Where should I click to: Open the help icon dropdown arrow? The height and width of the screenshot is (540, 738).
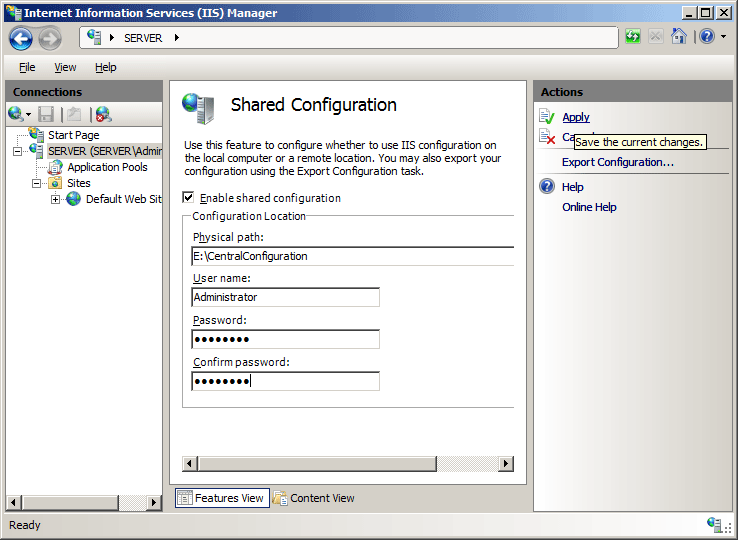pyautogui.click(x=723, y=37)
